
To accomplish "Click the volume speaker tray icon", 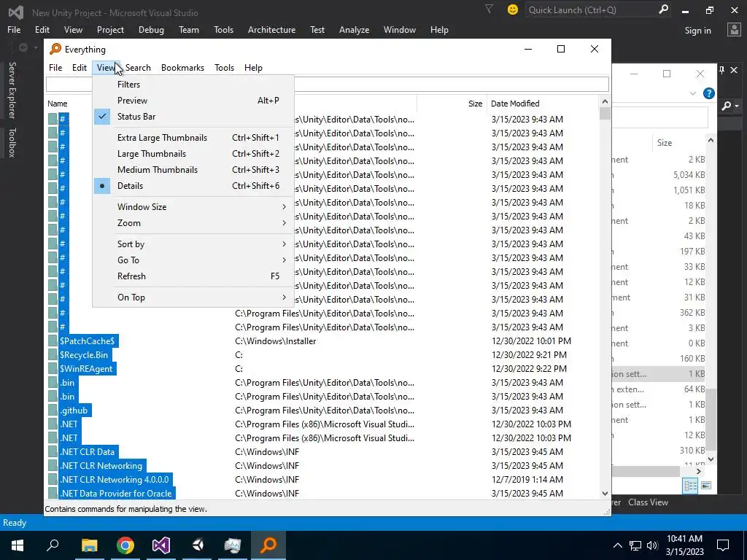I will 652,545.
